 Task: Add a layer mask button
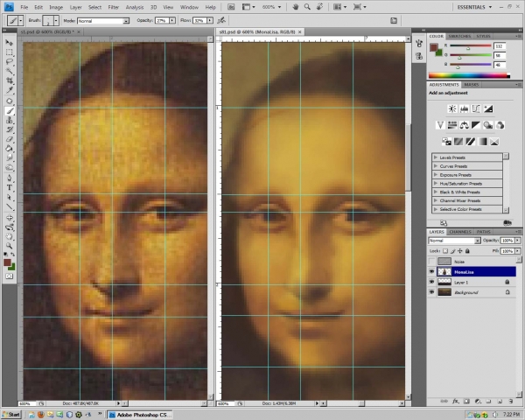pos(466,401)
